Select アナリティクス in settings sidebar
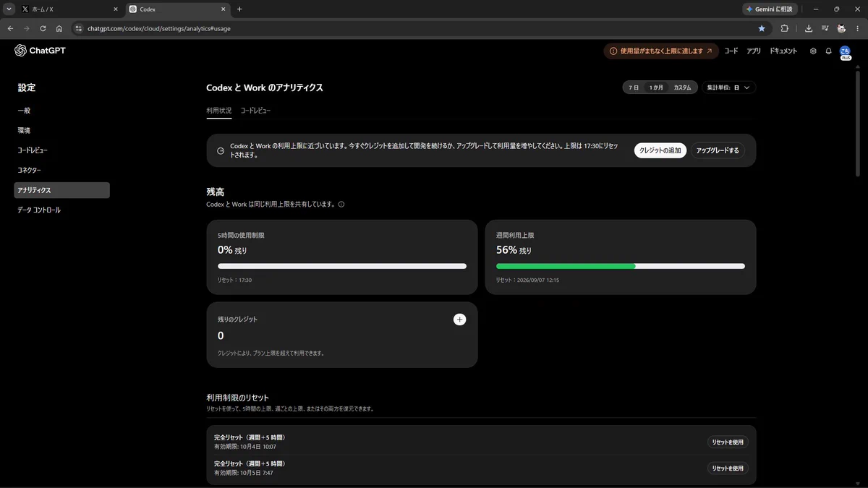Image resolution: width=868 pixels, height=488 pixels. click(x=61, y=190)
